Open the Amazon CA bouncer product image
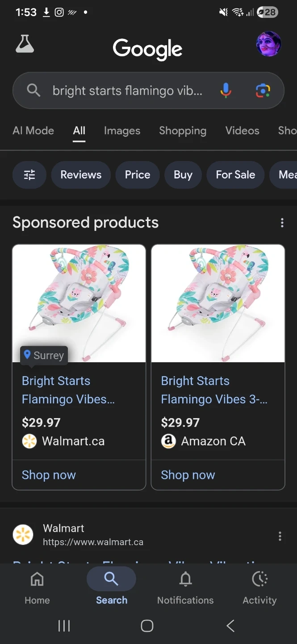Viewport: 297px width, 644px height. click(218, 303)
